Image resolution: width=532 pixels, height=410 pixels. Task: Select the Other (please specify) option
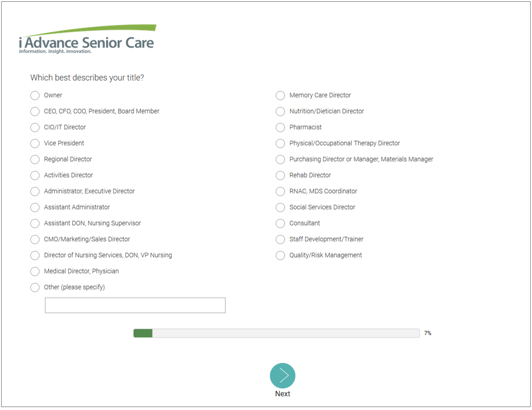[x=35, y=287]
